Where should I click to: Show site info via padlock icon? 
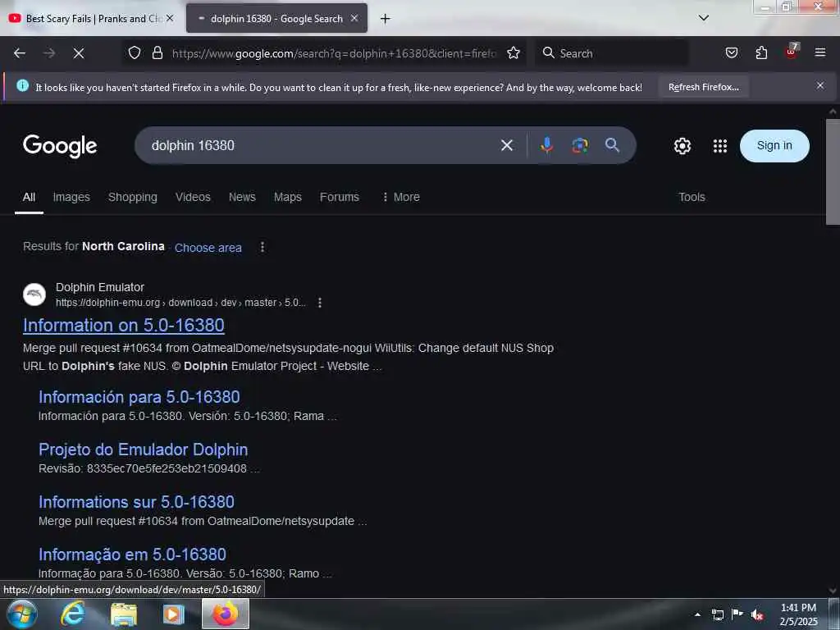click(x=157, y=53)
